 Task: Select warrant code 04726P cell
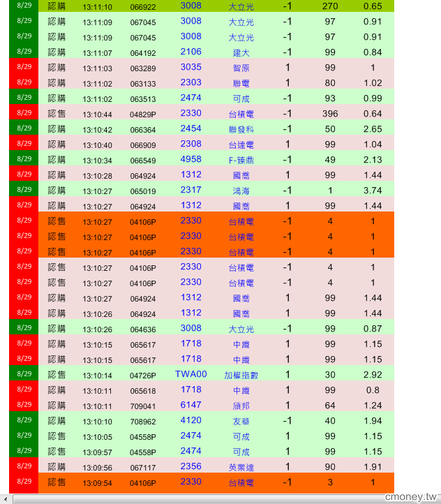point(143,375)
